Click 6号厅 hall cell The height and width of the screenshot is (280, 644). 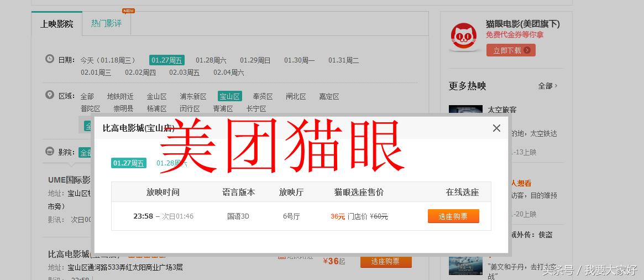point(291,216)
